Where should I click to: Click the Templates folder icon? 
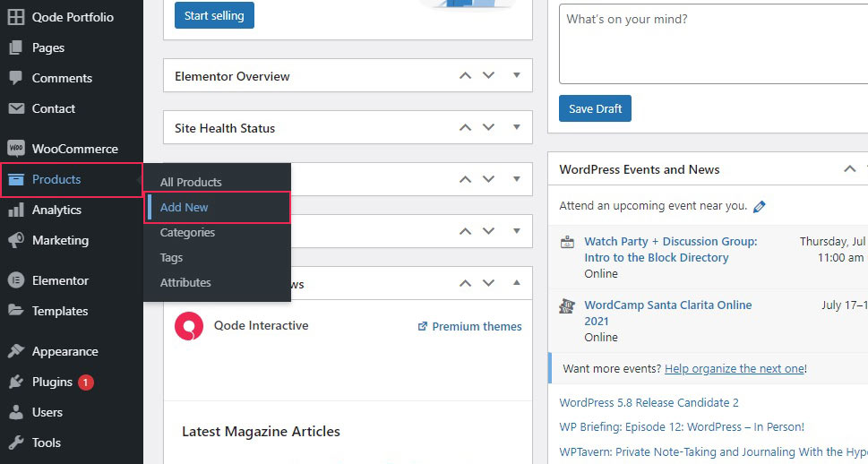click(16, 310)
